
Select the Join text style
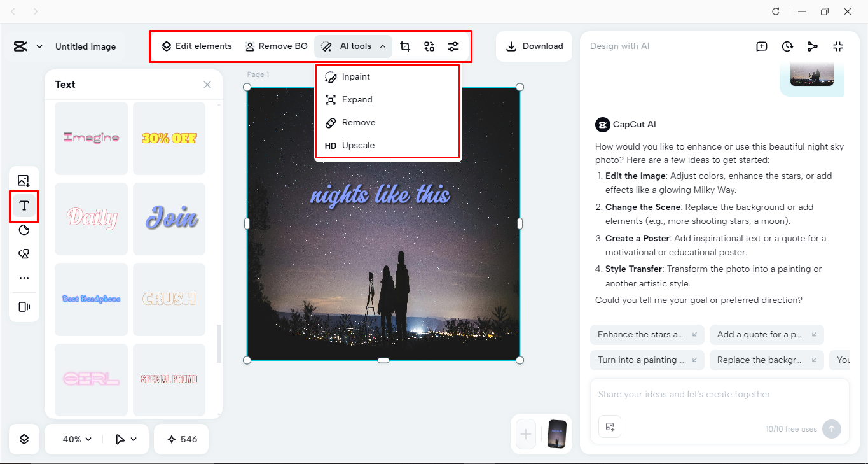click(x=169, y=219)
